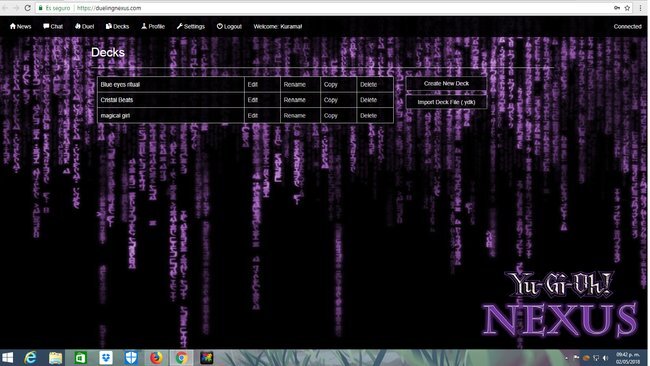Open the Chrome three-dot menu
Screen dimensions: 650x366
[x=640, y=8]
